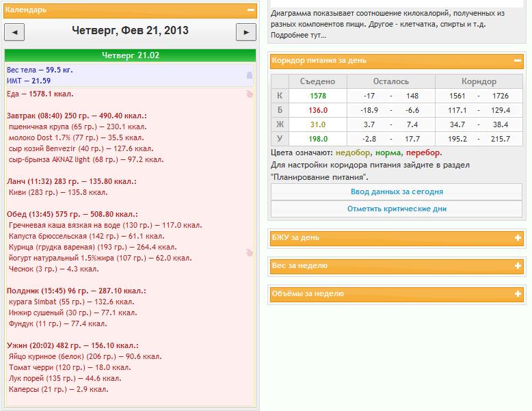The image size is (532, 411).
Task: Click the У row label
Action: tap(280, 139)
